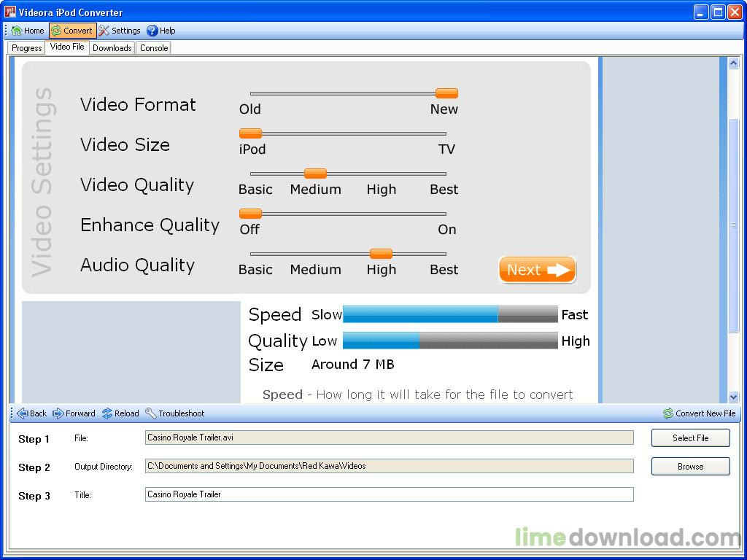Click the Video Format slider handle
The image size is (747, 560).
[447, 93]
